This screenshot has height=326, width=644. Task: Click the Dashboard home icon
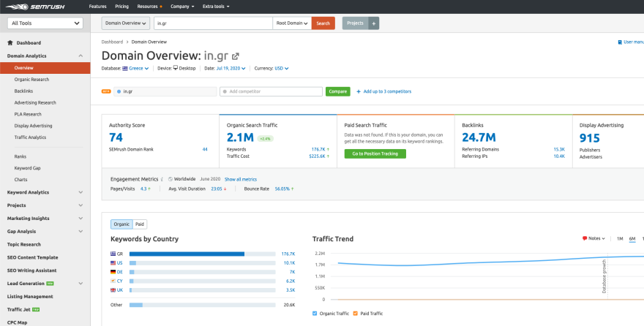click(x=10, y=43)
